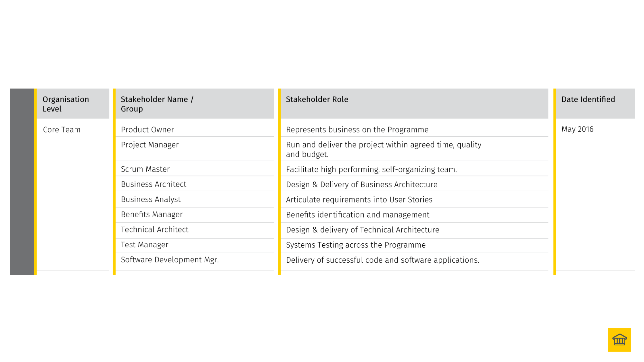Click 'Represents business on the Programme' text
The height and width of the screenshot is (362, 644).
pos(357,130)
